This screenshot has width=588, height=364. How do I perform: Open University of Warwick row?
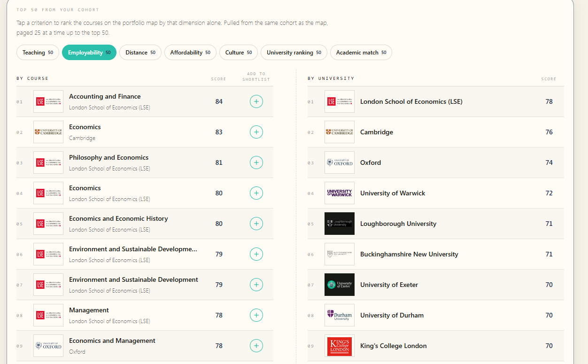(x=436, y=193)
